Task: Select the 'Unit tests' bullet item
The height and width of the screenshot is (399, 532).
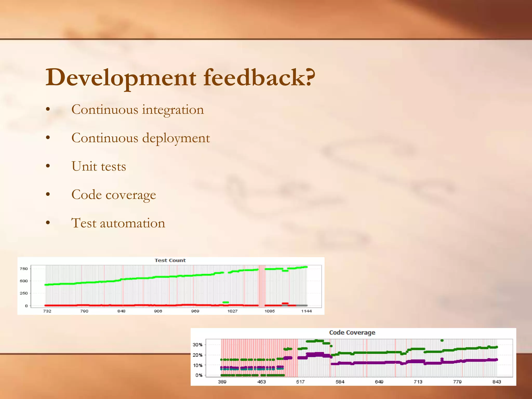Action: coord(99,167)
